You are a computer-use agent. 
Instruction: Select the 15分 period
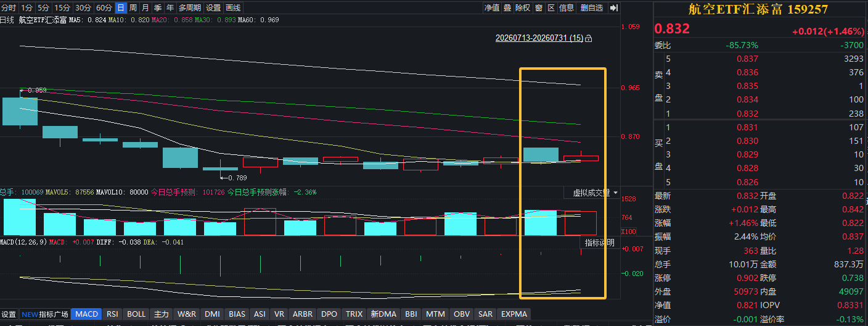(x=62, y=8)
